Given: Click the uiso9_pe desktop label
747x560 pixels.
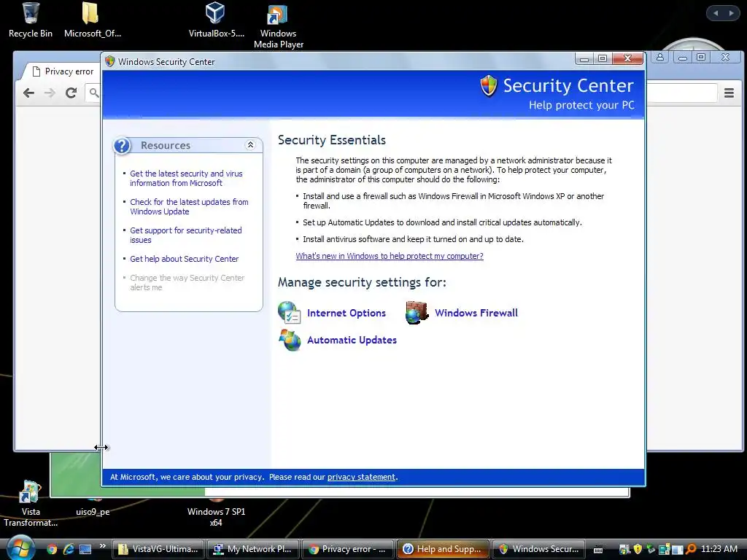Looking at the screenshot, I should [x=93, y=512].
